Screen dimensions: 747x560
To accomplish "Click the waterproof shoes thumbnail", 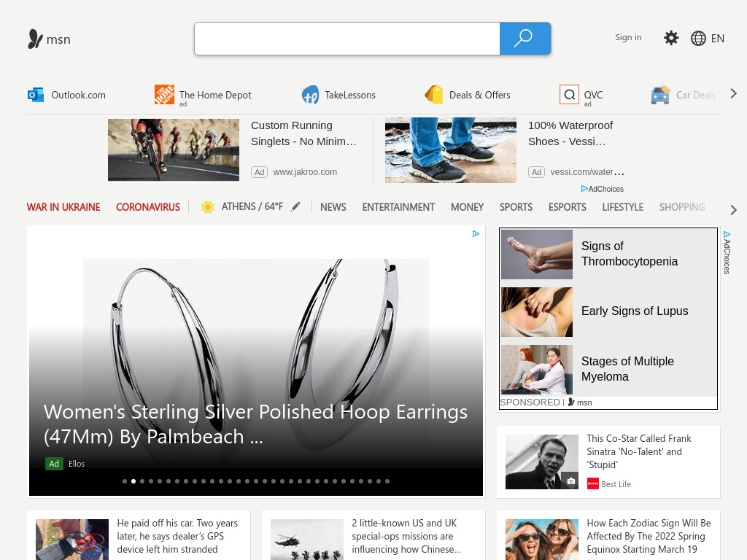I will (450, 150).
